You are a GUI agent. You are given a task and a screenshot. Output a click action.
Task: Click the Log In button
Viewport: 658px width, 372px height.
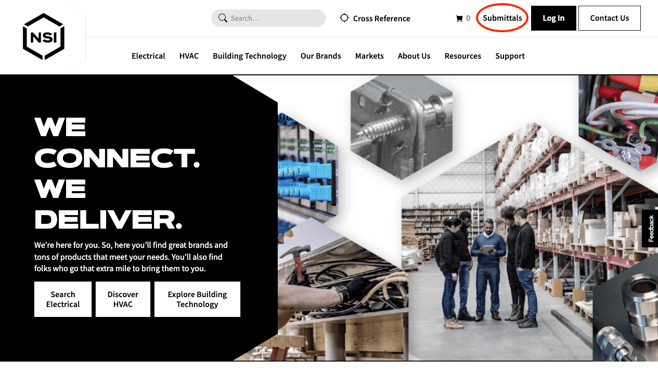pyautogui.click(x=553, y=18)
